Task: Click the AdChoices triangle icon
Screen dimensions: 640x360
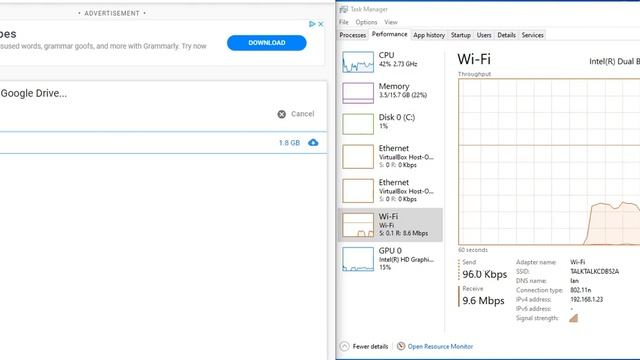Action: 312,24
